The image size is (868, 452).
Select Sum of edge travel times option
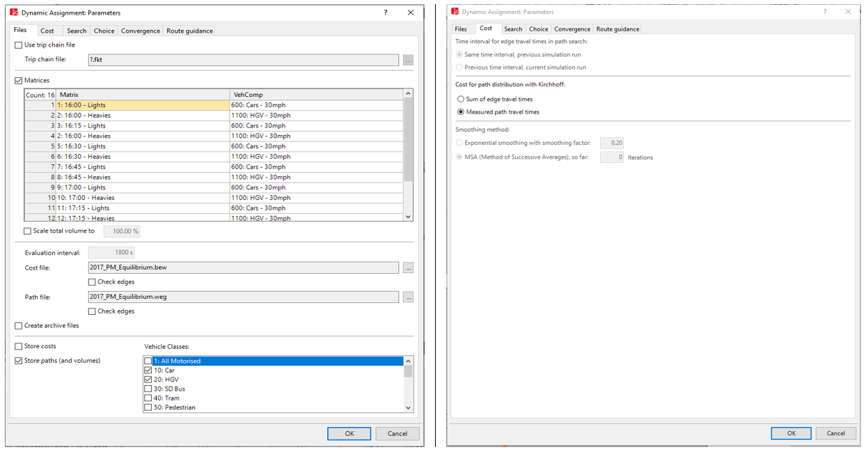461,100
